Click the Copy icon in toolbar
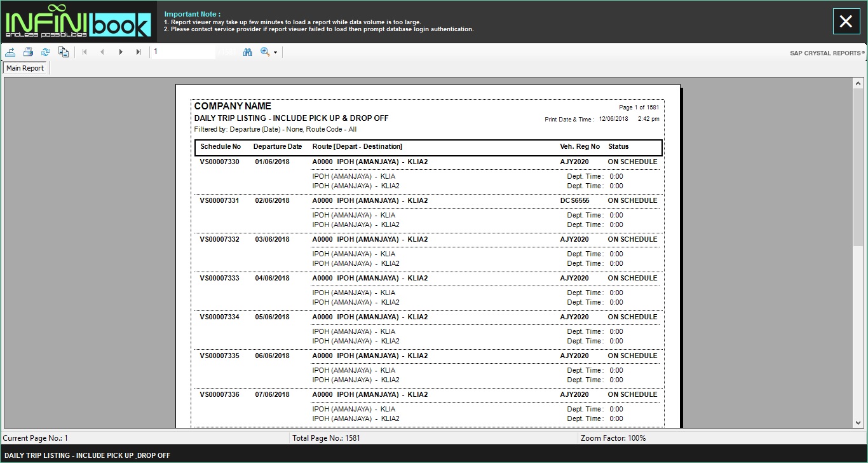This screenshot has width=868, height=463. point(63,52)
